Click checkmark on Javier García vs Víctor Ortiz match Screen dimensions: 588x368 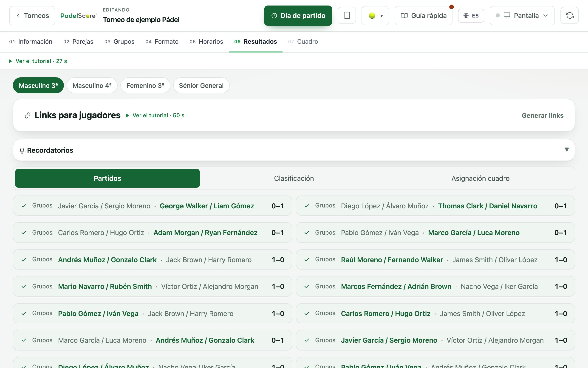click(307, 340)
